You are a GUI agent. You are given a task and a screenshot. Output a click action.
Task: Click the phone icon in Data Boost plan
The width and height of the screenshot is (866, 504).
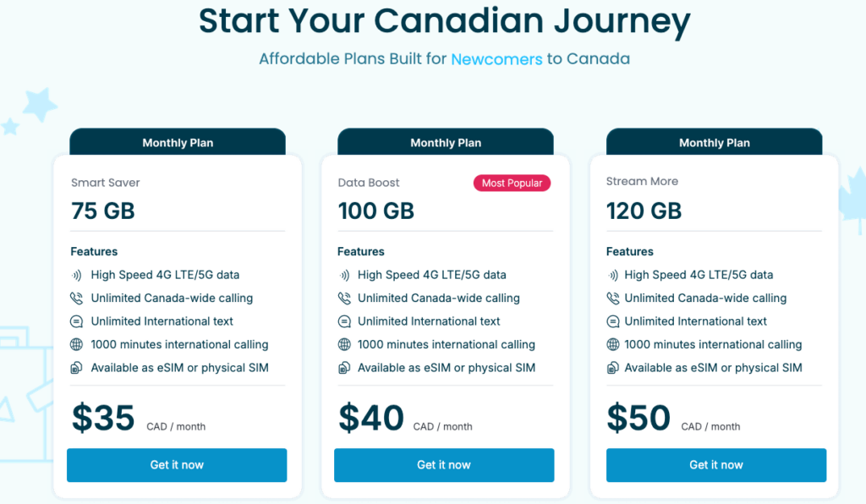click(344, 298)
